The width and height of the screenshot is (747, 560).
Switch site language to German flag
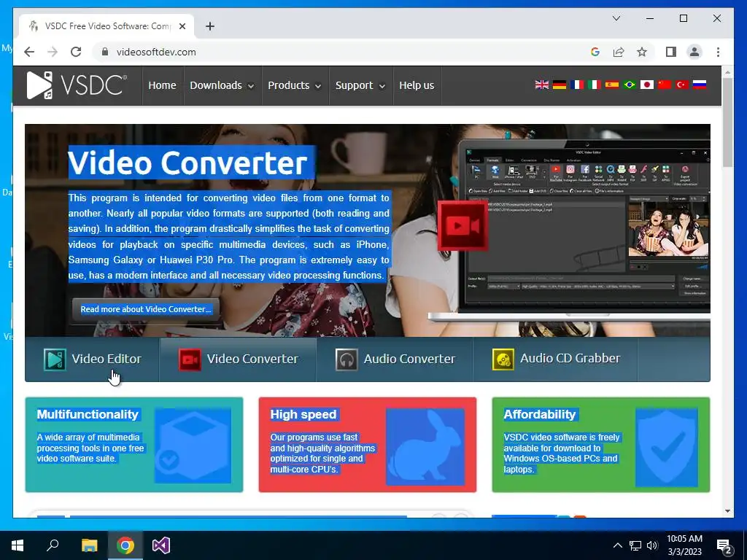[560, 85]
